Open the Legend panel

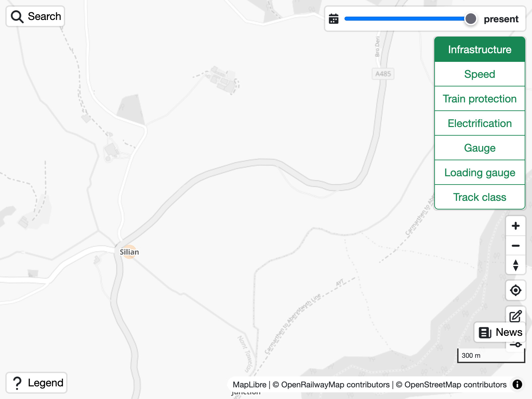(x=37, y=383)
